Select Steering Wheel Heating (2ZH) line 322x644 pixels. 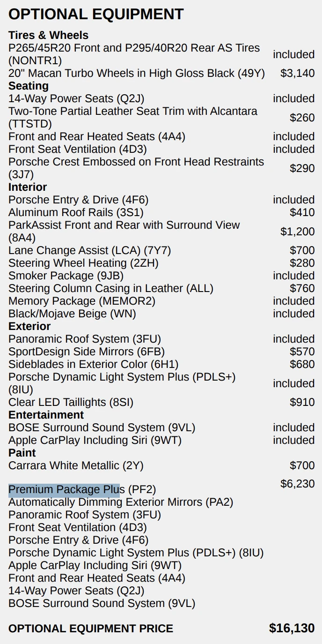tap(83, 263)
